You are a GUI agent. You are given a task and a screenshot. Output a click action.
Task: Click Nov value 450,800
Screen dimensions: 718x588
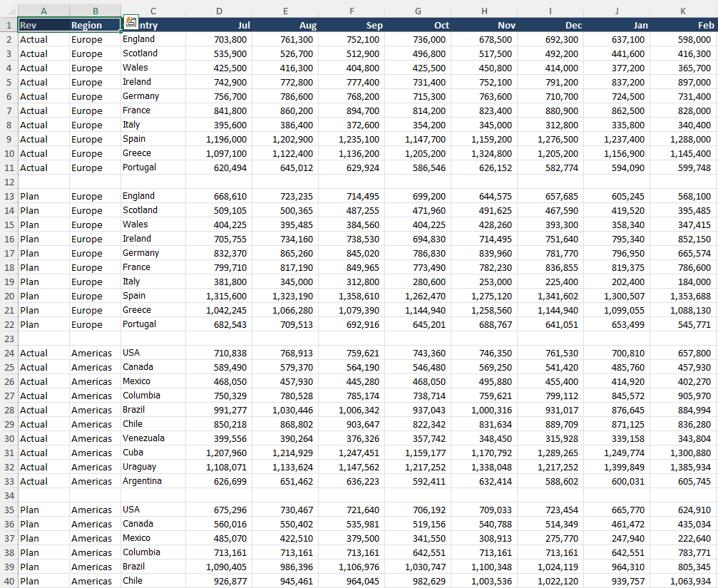point(484,68)
